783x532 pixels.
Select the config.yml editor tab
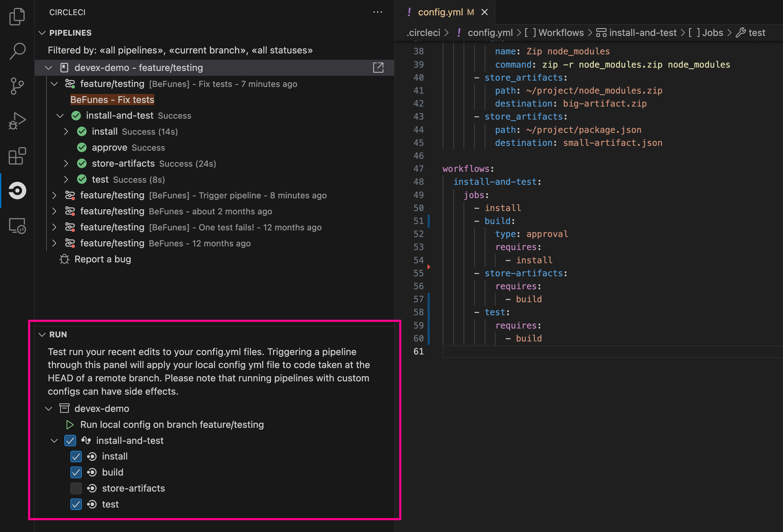(x=445, y=12)
